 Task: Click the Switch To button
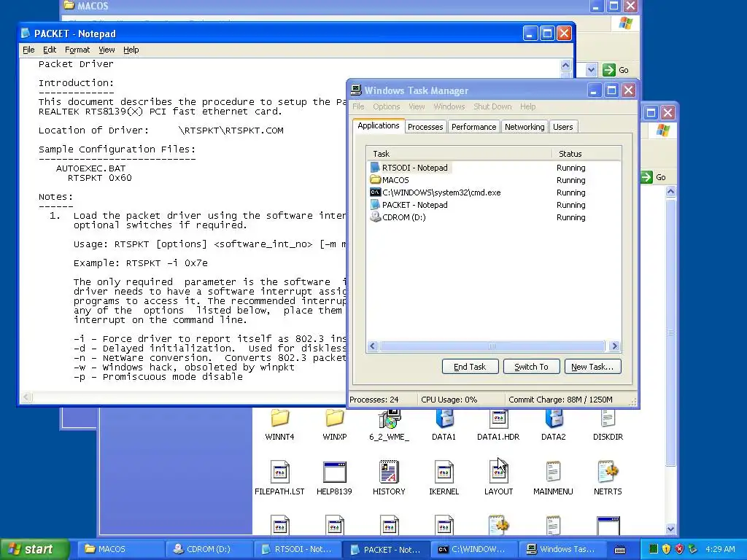[531, 367]
